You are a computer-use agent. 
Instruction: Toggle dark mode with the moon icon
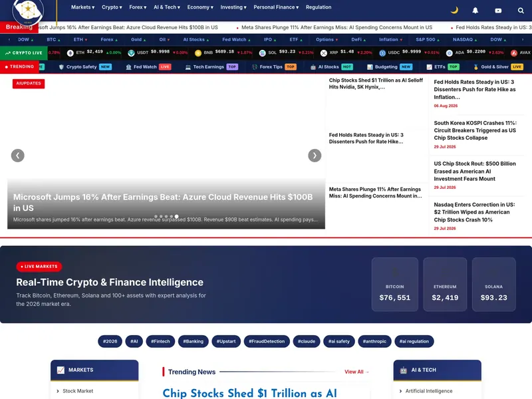(454, 11)
